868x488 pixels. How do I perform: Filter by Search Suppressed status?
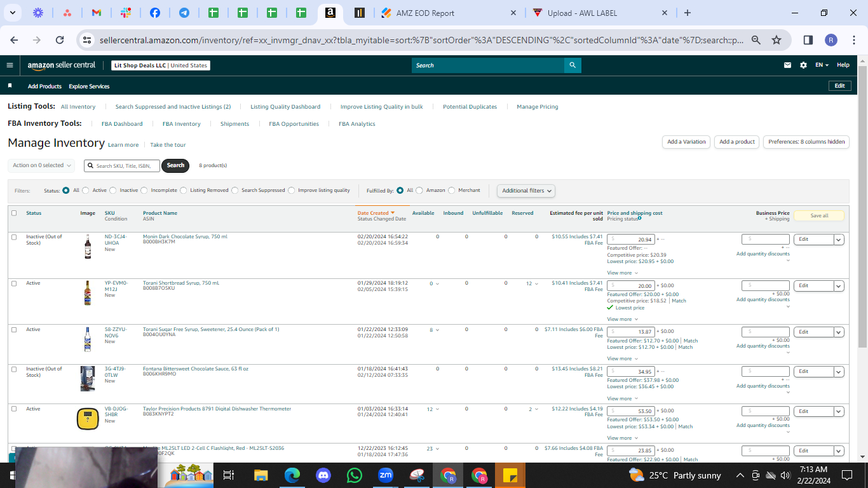pos(235,190)
